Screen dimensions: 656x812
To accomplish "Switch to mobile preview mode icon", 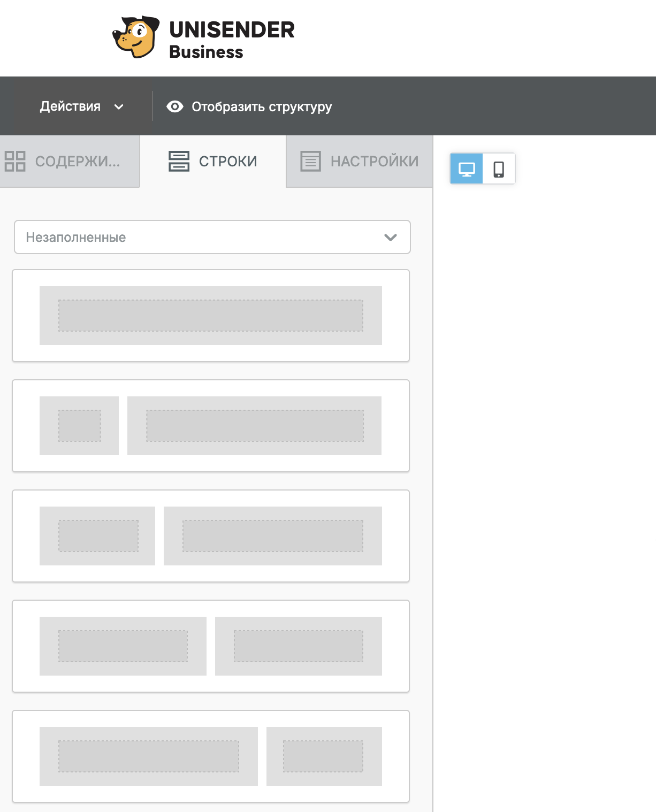I will pos(499,169).
